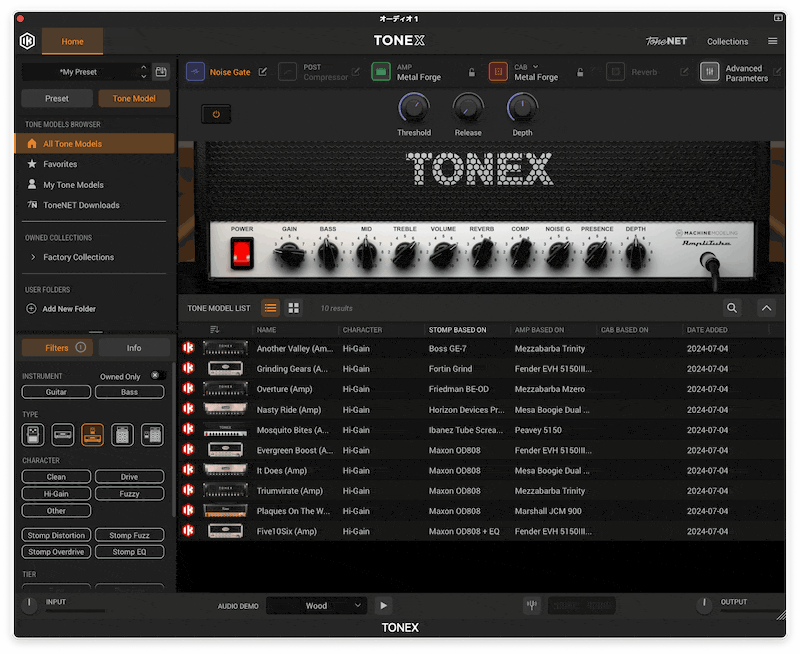
Task: Open Advanced Parameters mixer icon
Action: pyautogui.click(x=709, y=72)
